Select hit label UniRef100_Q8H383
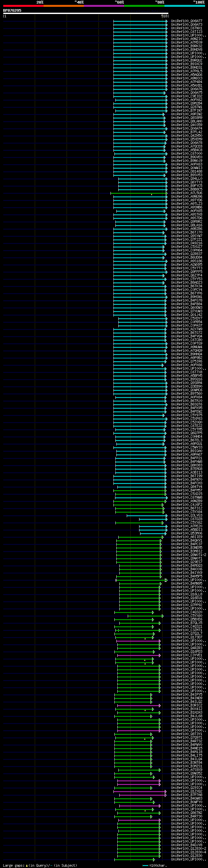 click(x=187, y=465)
